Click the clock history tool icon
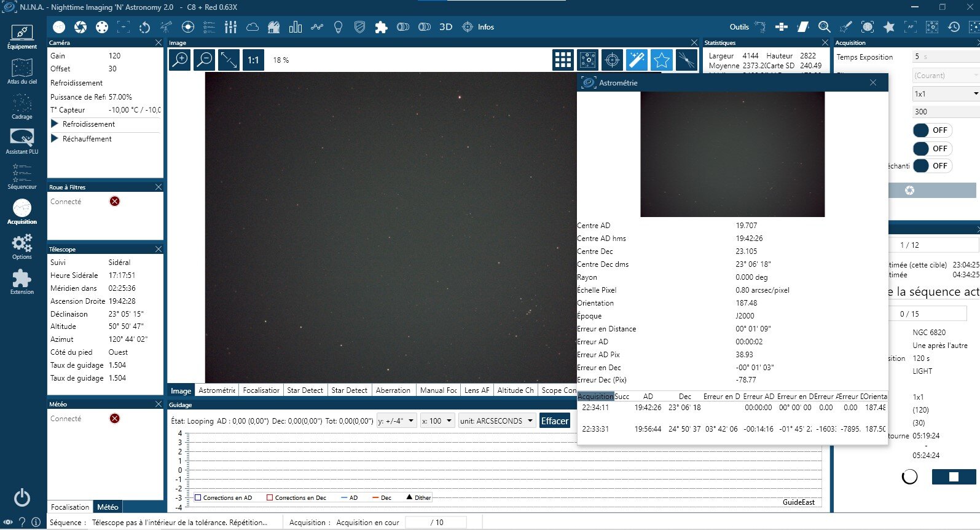980x530 pixels. coord(954,27)
